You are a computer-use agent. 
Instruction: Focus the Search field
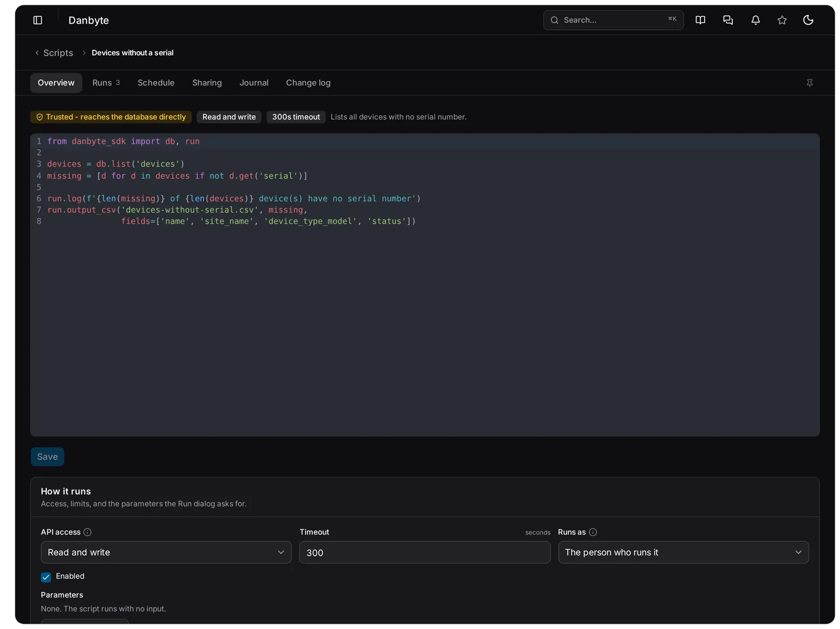613,20
